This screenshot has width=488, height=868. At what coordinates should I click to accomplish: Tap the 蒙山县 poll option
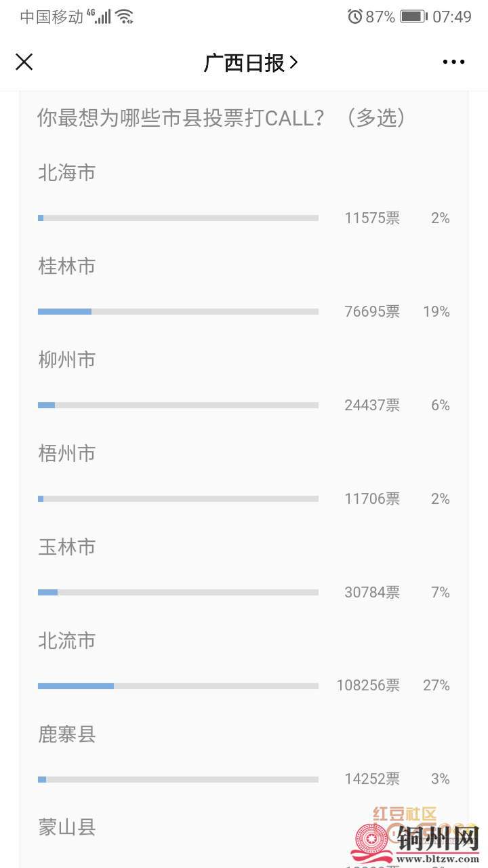[x=67, y=827]
